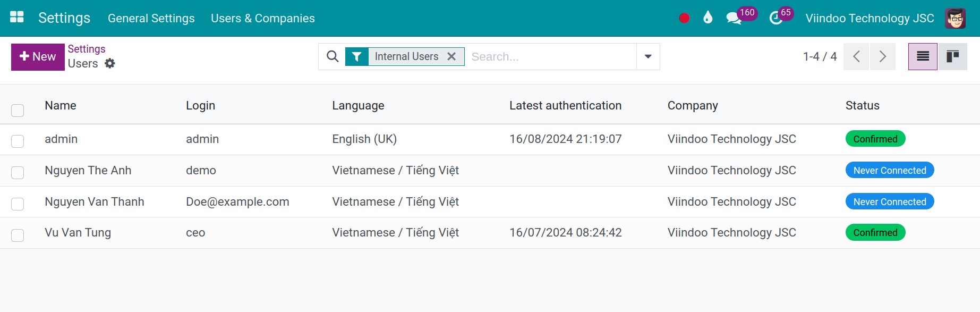Check the admin row checkbox
The height and width of the screenshot is (312, 980).
click(18, 141)
